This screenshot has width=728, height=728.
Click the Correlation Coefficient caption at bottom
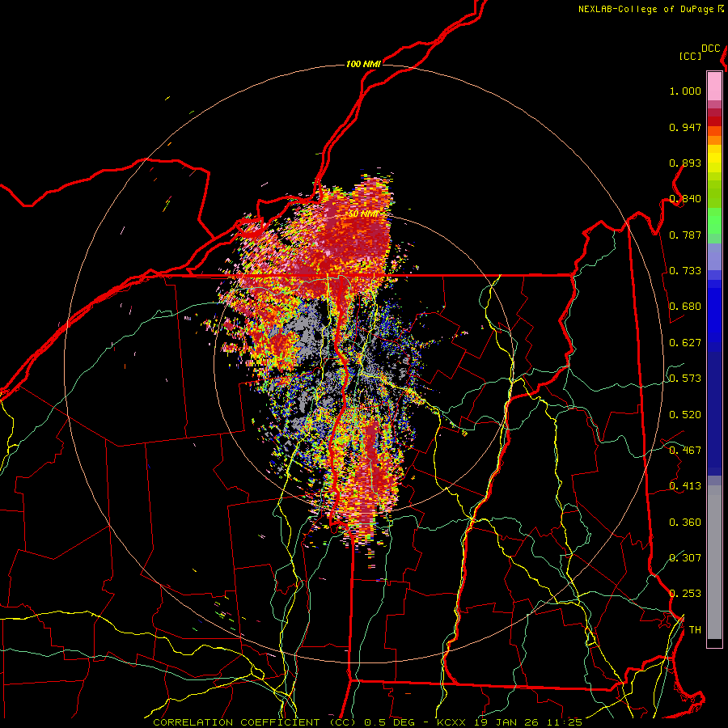367,722
